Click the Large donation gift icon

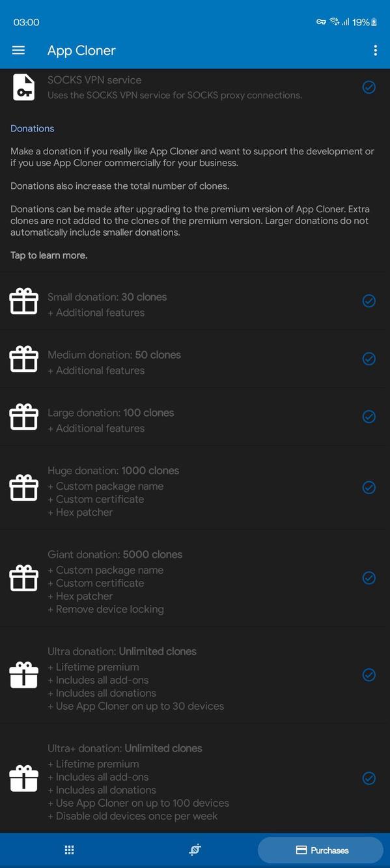pos(23,416)
